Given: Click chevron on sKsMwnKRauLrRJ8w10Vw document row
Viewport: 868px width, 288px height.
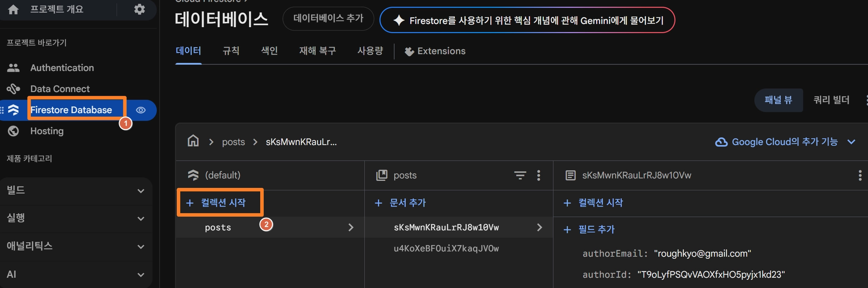Looking at the screenshot, I should coord(540,227).
